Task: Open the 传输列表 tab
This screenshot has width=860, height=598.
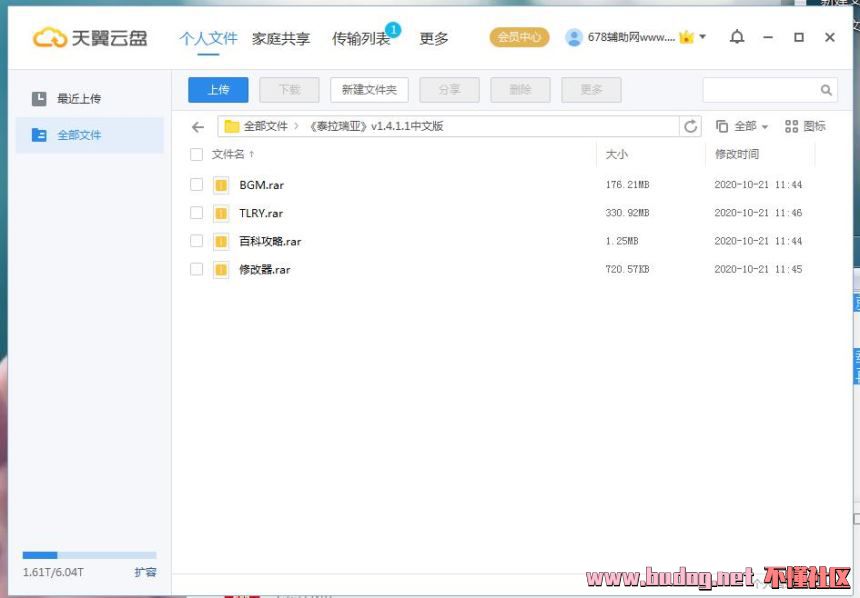Action: 360,39
